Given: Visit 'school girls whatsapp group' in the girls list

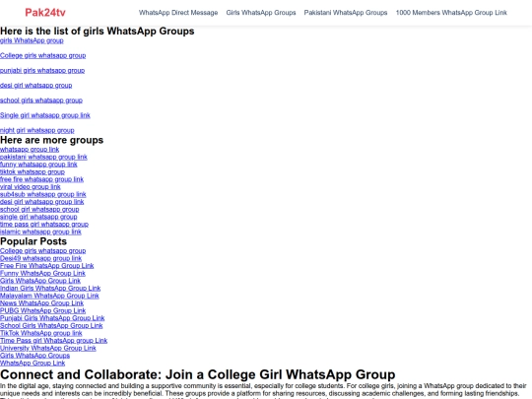Looking at the screenshot, I should point(41,100).
